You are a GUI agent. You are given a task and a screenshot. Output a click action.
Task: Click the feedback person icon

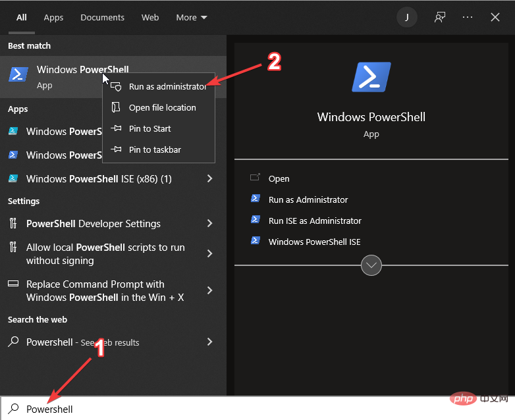click(x=440, y=17)
